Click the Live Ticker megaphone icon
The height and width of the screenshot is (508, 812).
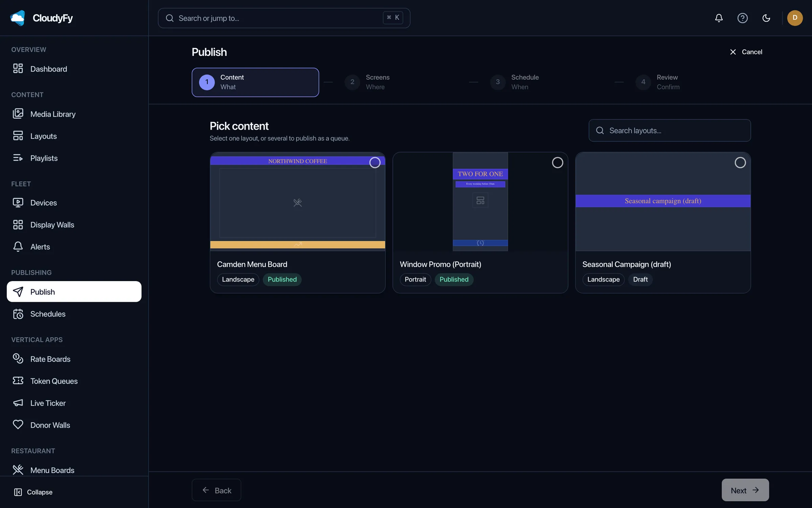18,403
